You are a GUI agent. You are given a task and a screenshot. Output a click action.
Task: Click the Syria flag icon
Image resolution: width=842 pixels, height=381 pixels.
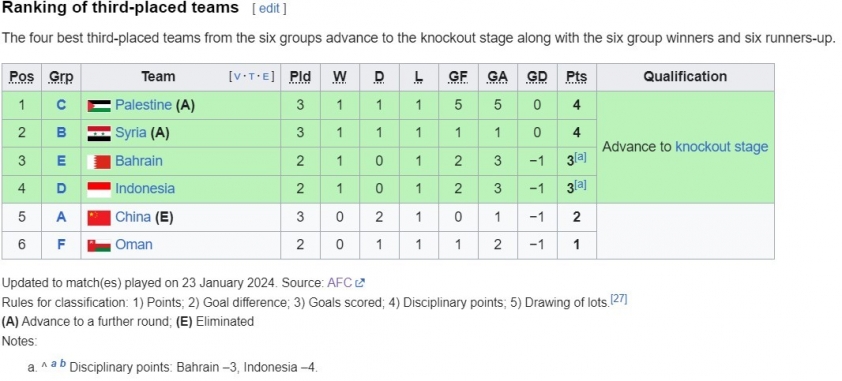[x=99, y=133]
